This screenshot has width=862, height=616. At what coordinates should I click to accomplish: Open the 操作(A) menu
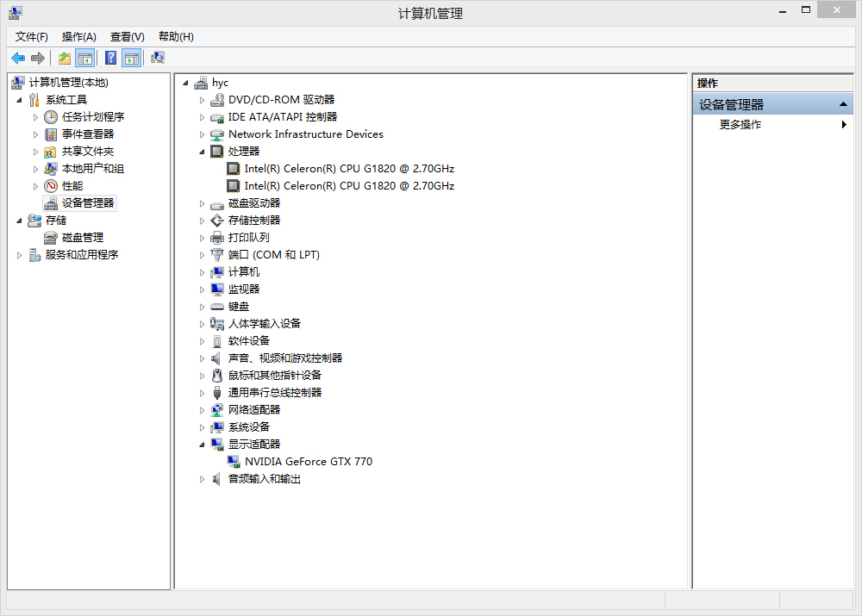[x=78, y=37]
